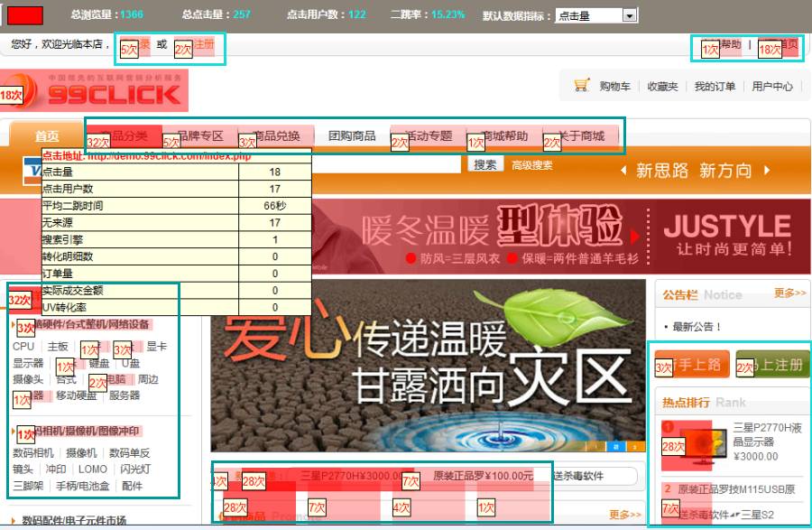
Task: Open the 服务器 category
Action: (125, 395)
